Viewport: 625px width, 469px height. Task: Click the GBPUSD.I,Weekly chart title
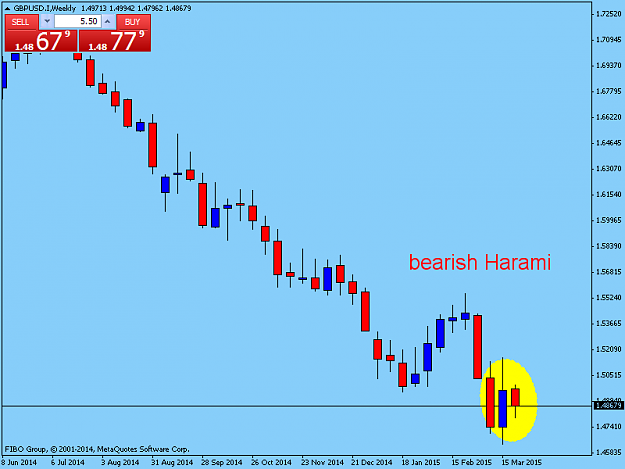point(45,8)
